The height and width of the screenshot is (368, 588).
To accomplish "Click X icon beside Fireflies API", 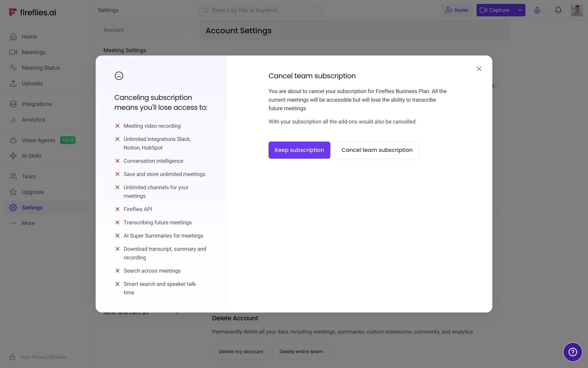I will click(x=117, y=209).
